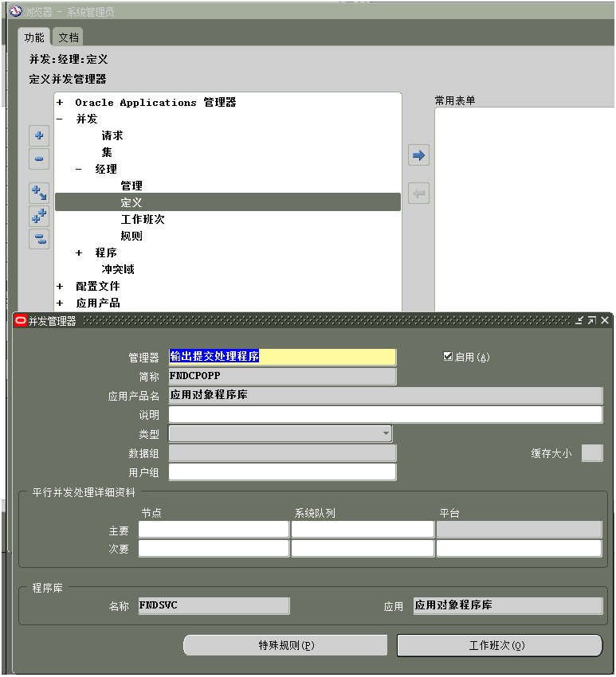Click the 次要 平台 field

click(x=520, y=548)
